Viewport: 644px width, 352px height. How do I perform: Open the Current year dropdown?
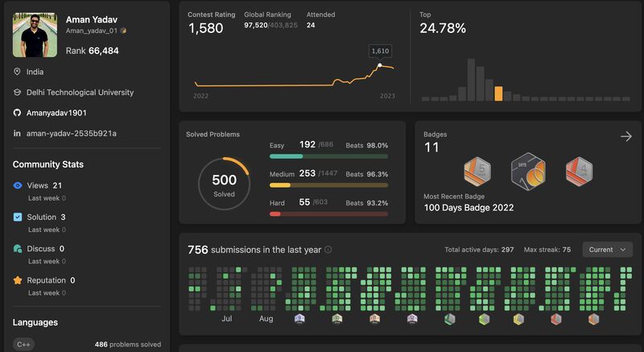click(x=608, y=250)
